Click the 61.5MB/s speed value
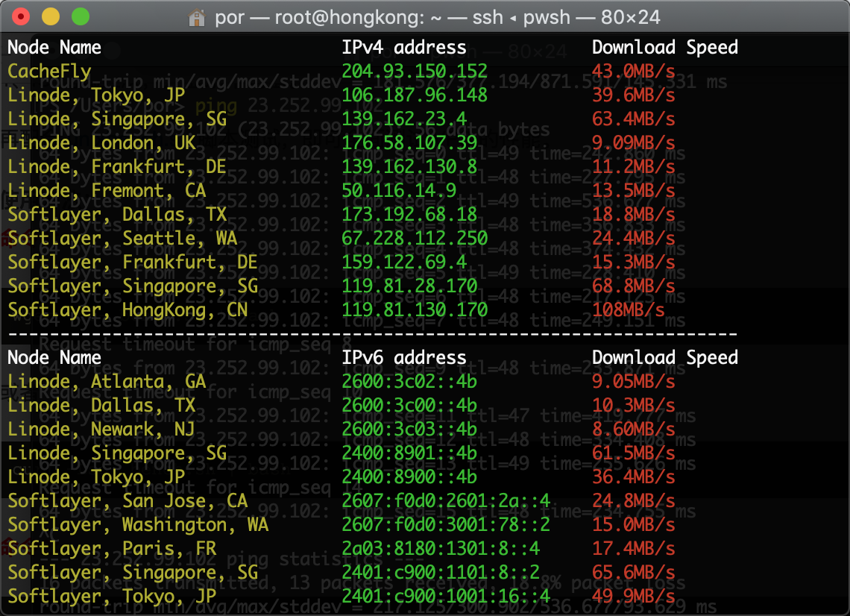 click(633, 453)
